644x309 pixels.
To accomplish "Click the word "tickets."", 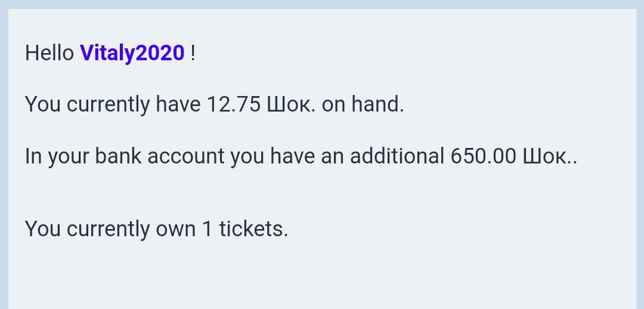I will point(253,229).
